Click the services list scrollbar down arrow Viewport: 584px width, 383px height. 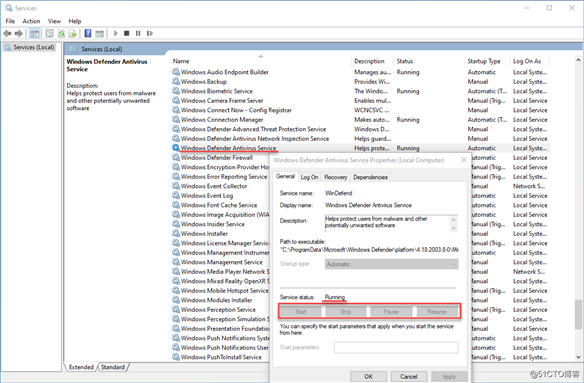tap(578, 357)
